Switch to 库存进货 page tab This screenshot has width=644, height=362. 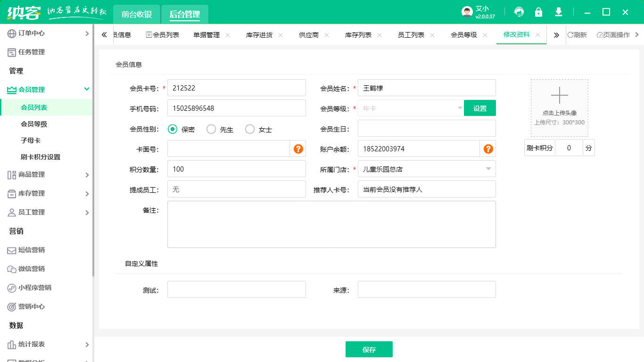(259, 35)
